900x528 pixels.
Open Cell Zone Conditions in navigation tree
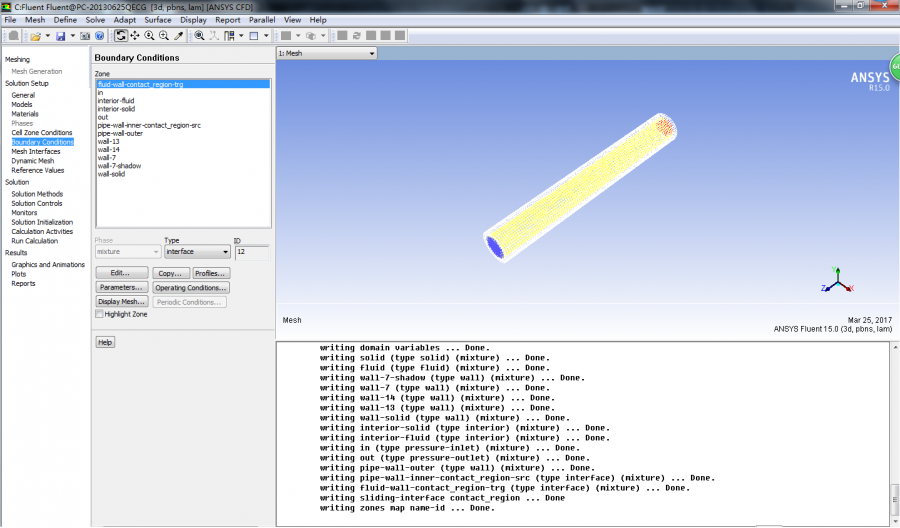coord(42,133)
